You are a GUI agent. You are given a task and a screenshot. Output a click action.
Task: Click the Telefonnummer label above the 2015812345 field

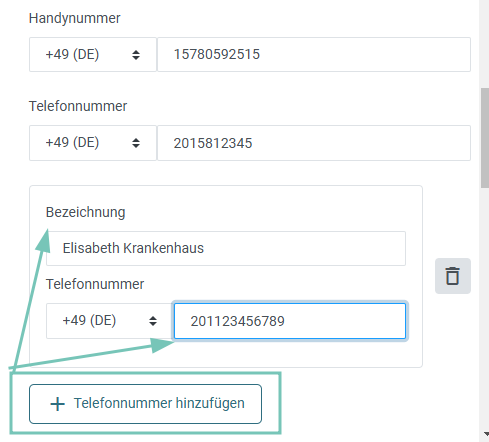(78, 106)
